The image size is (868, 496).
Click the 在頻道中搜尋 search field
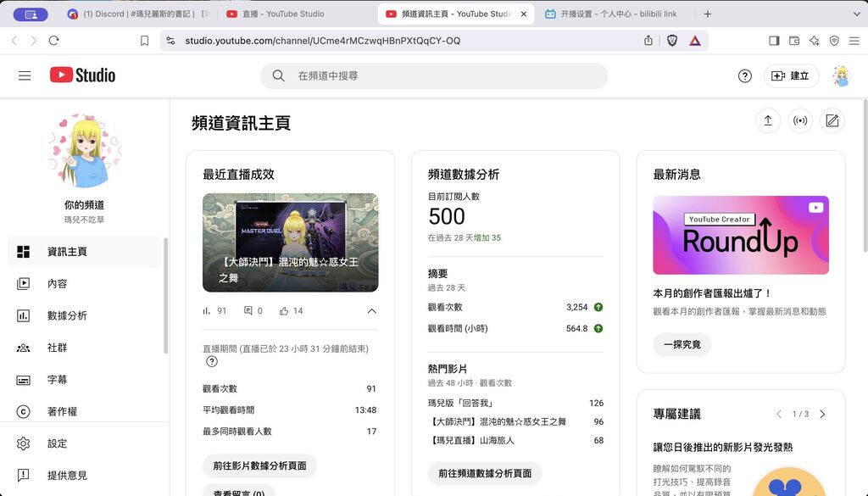pos(434,75)
